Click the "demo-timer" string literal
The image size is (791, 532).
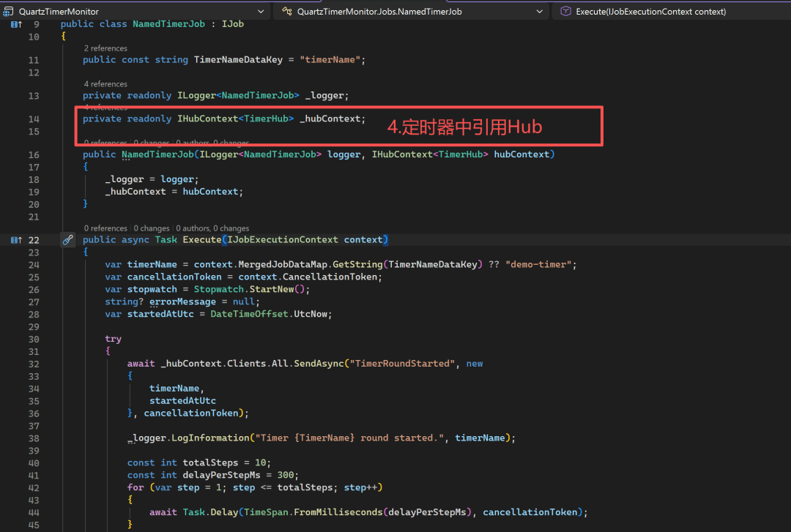[539, 264]
